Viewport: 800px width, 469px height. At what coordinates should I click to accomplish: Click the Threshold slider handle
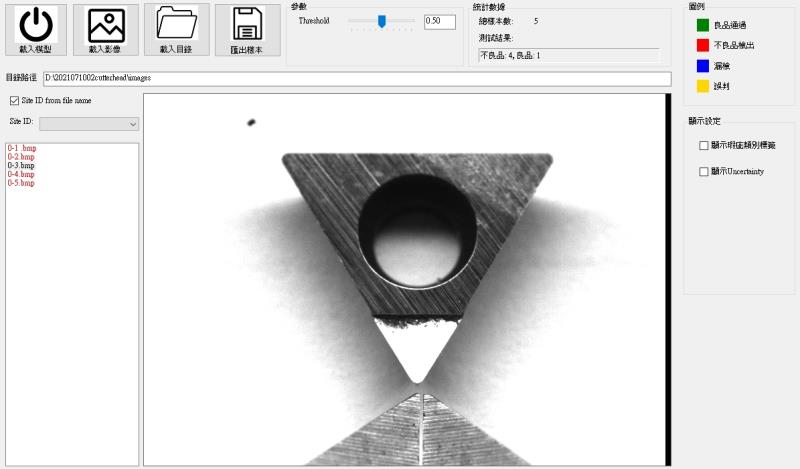click(381, 21)
